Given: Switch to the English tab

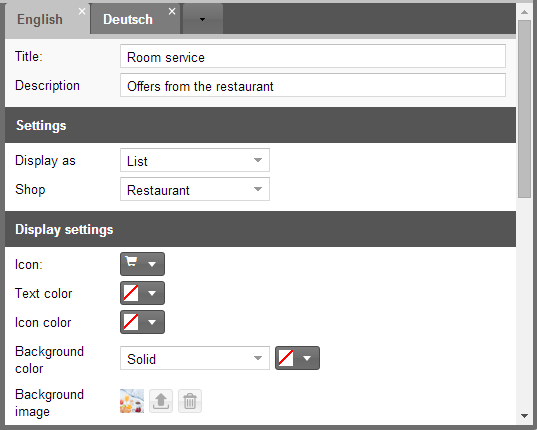Looking at the screenshot, I should pos(40,20).
